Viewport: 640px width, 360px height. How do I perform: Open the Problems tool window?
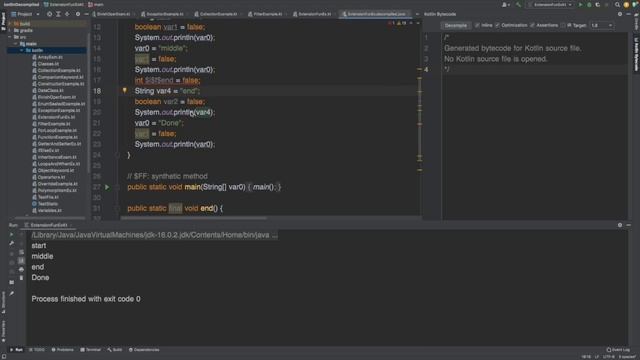click(62, 350)
